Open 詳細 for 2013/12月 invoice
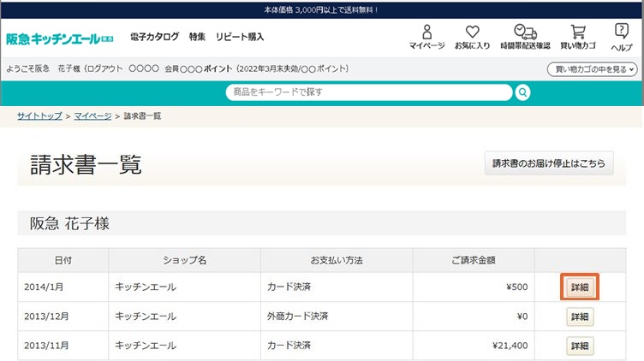The image size is (644, 361). tap(580, 317)
